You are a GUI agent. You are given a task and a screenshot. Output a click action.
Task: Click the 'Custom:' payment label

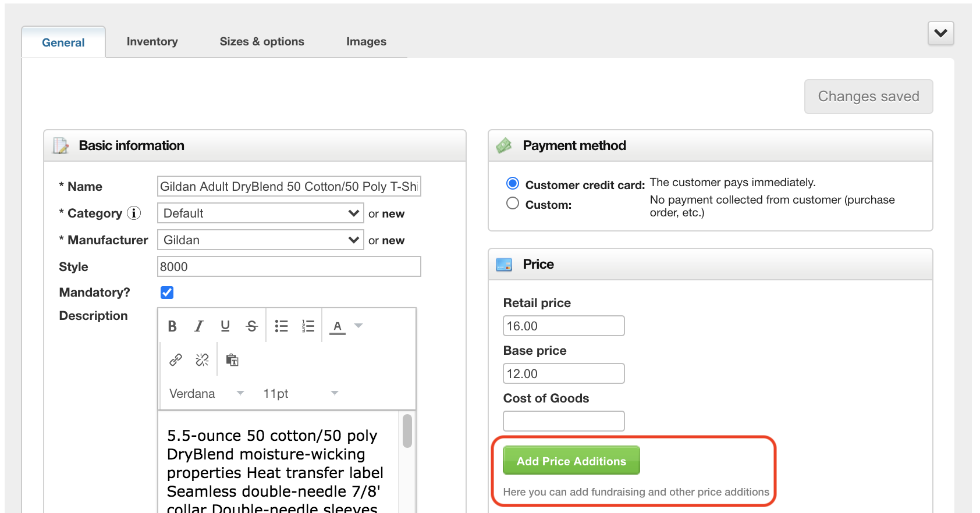[548, 205]
